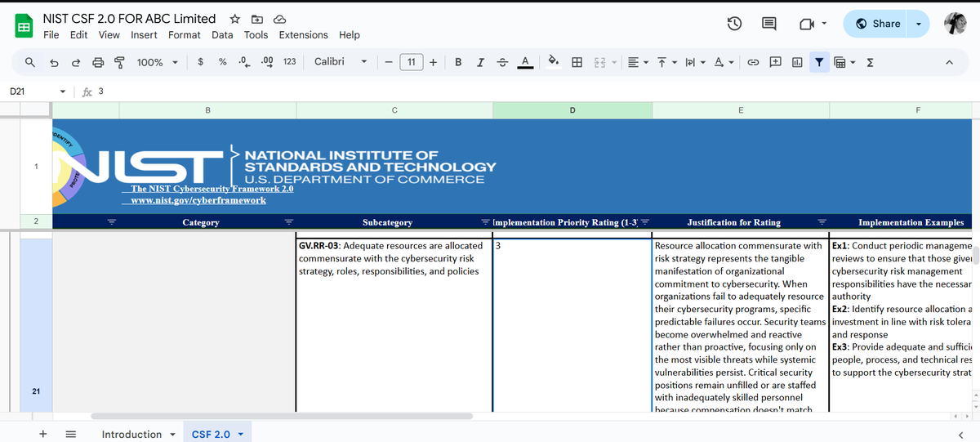Image resolution: width=980 pixels, height=442 pixels.
Task: Decrease font size with minus button
Action: 389,62
